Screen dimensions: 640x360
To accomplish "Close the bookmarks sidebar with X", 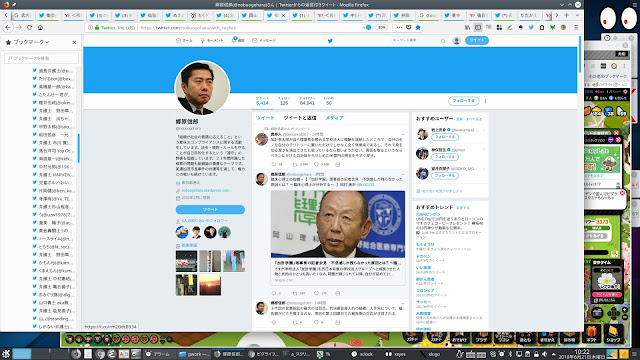I will pos(74,42).
